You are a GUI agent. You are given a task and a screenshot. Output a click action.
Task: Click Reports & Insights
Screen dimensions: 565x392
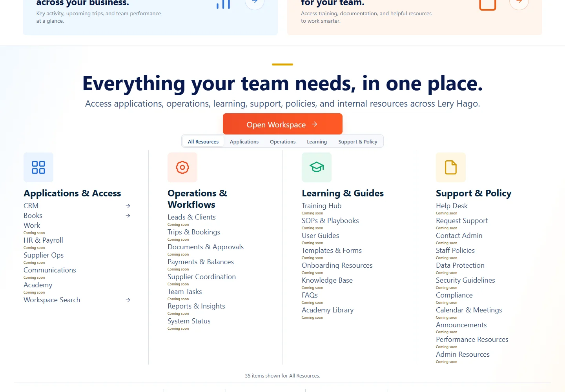(196, 306)
